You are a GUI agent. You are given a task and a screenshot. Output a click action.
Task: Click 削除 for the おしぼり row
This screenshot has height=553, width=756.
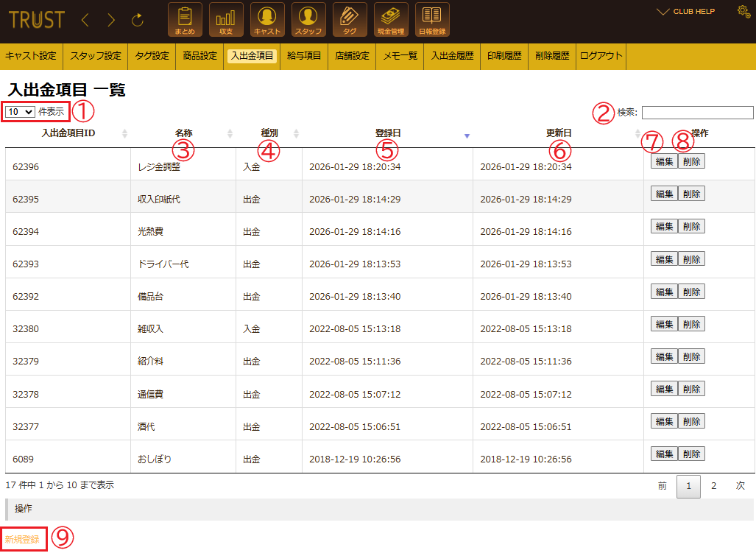point(691,454)
